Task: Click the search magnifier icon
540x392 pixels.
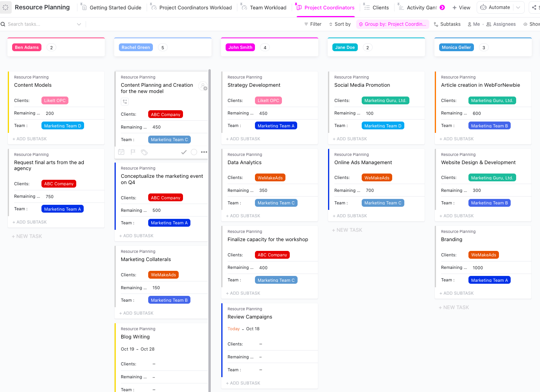Action: pyautogui.click(x=3, y=24)
